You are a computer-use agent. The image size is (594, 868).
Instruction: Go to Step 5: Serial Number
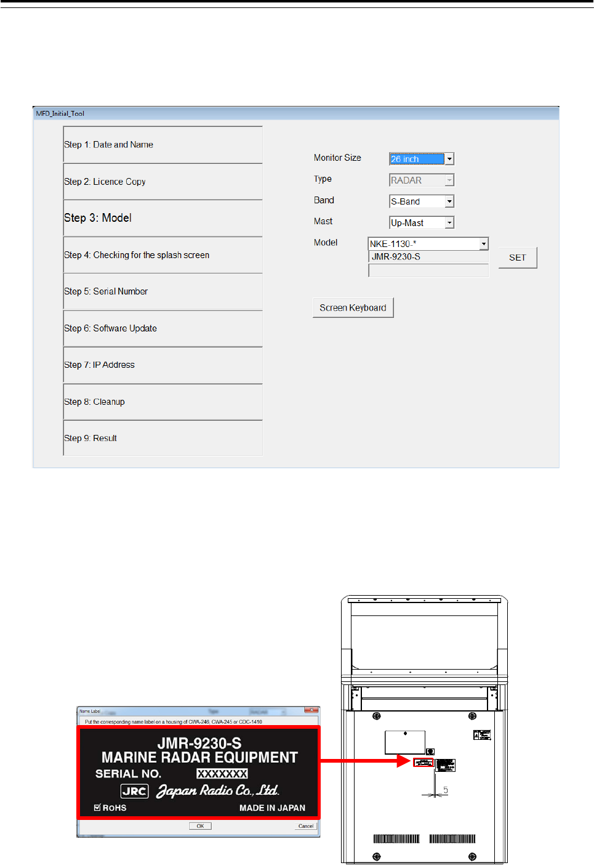tap(163, 291)
